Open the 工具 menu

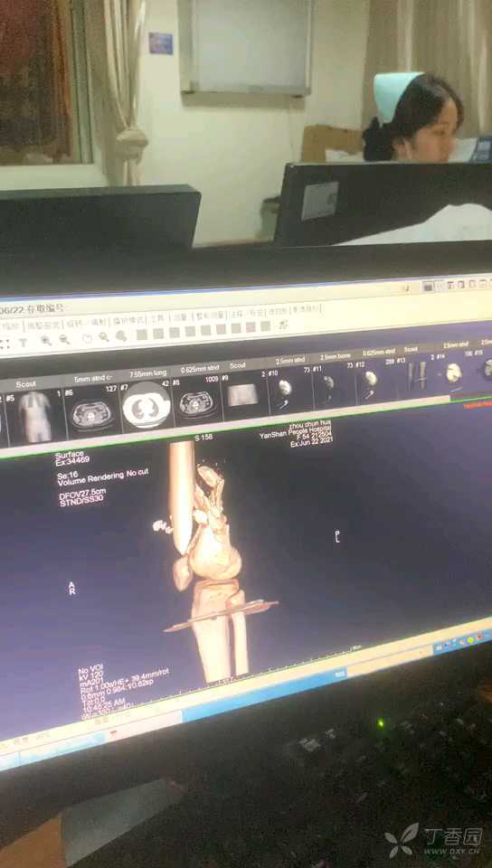tap(157, 319)
